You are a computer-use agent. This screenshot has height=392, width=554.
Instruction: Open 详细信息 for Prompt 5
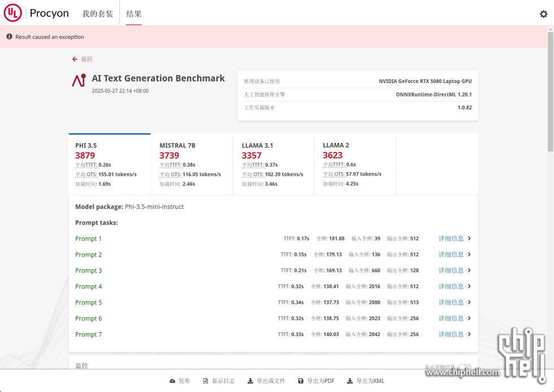pyautogui.click(x=451, y=302)
